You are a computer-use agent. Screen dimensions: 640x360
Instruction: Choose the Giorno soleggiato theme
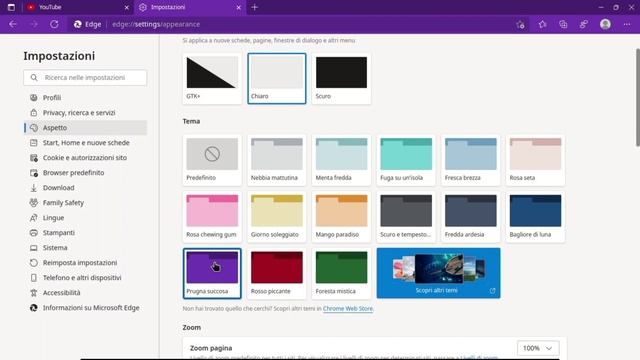tap(277, 217)
